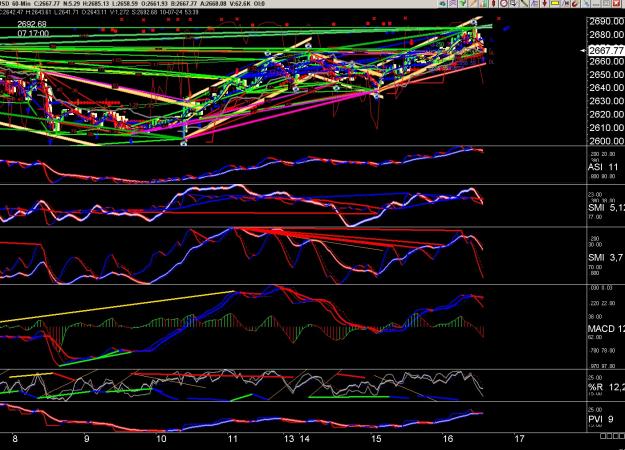This screenshot has width=625, height=450.
Task: Select the pencil drawing tool
Action: 473,4
